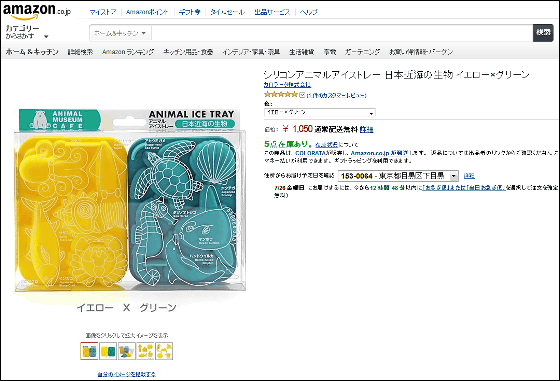Click the ヘルプ header link
Screen dimensions: 560x381
click(309, 12)
